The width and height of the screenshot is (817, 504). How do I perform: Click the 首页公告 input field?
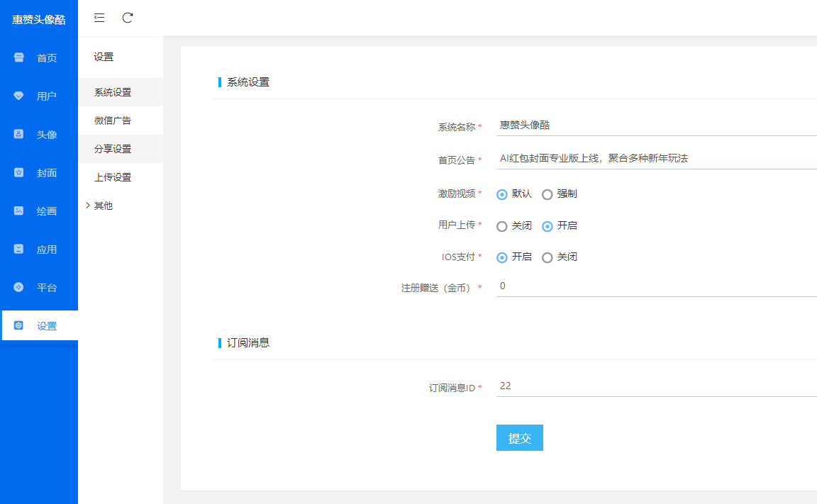[x=657, y=158]
